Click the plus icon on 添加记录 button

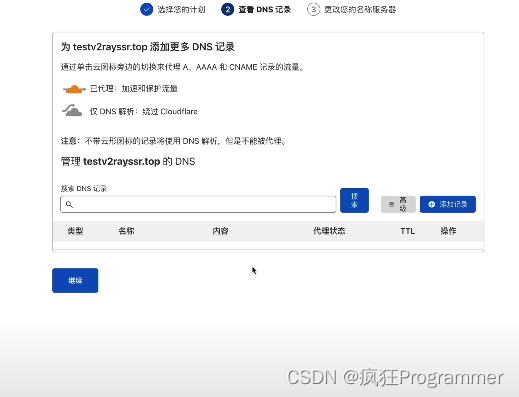point(431,204)
